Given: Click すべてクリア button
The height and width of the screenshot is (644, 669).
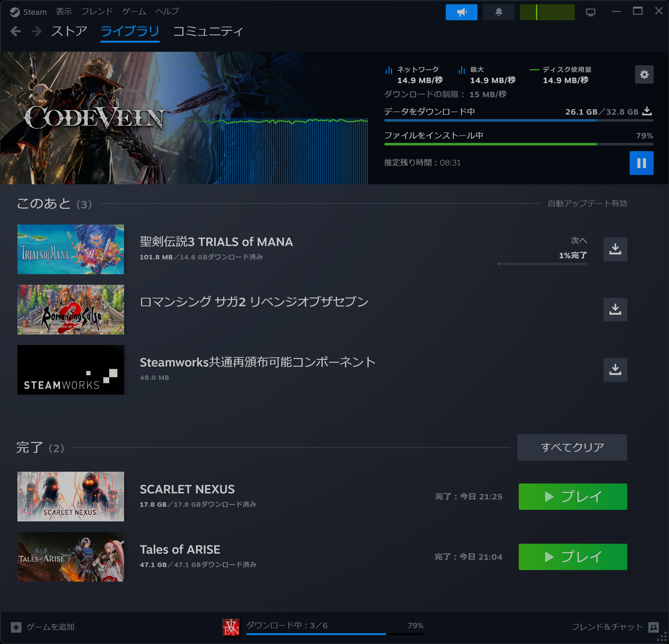Looking at the screenshot, I should (572, 447).
